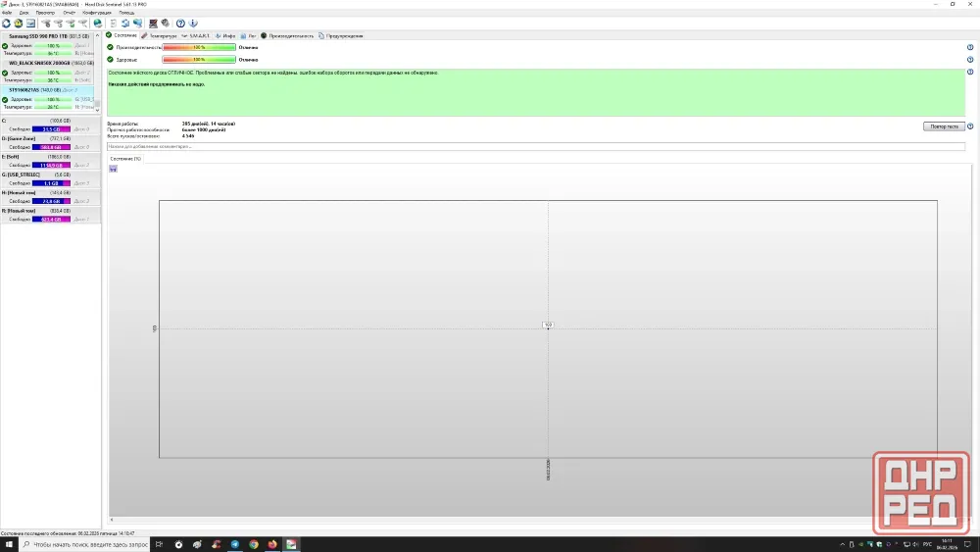Select the Состояние (%) graph tab

tap(125, 159)
